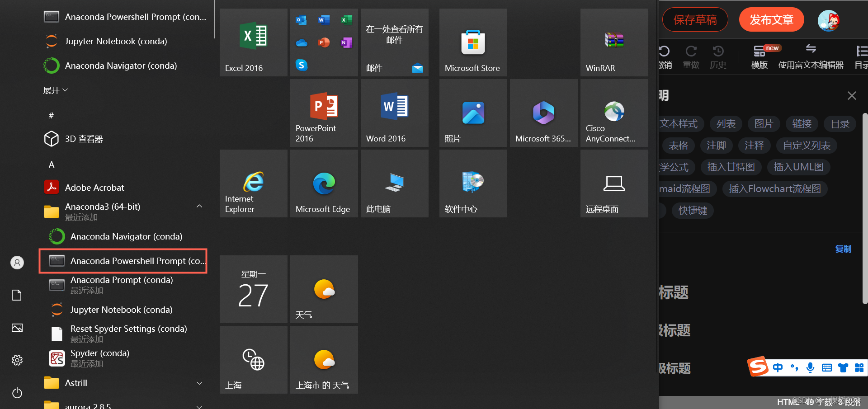This screenshot has width=868, height=409.
Task: Select the 表格 help tag
Action: pos(679,145)
